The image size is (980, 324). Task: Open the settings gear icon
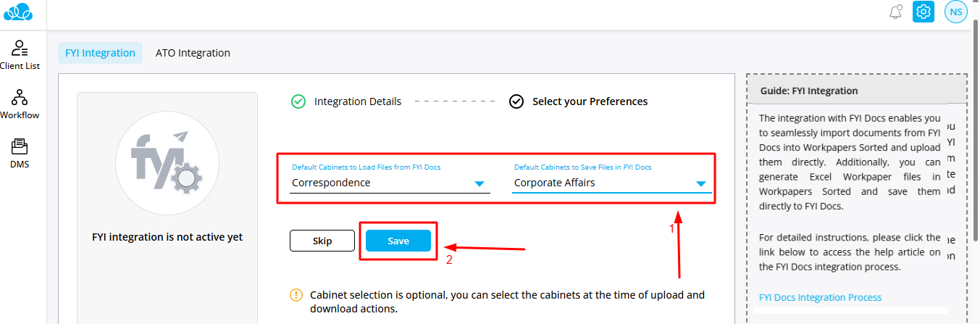click(x=924, y=12)
